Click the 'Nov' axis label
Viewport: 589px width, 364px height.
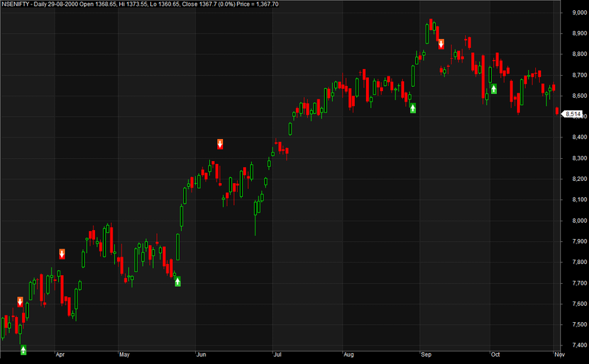click(x=560, y=354)
